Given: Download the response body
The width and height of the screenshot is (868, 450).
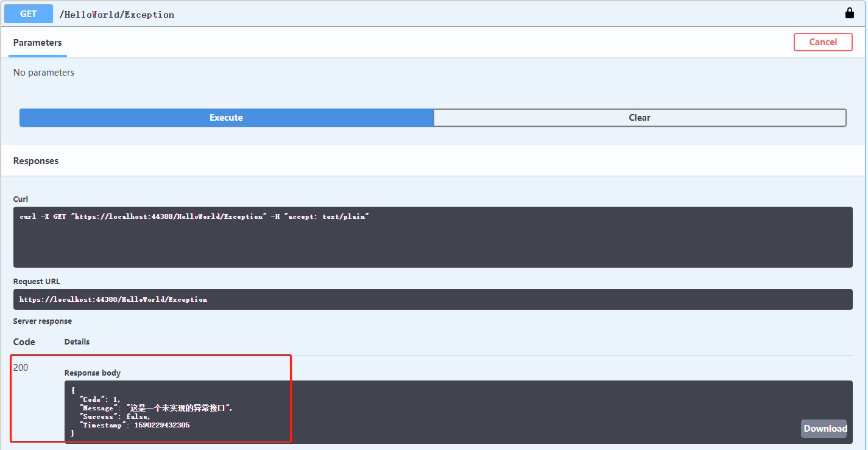Looking at the screenshot, I should point(824,428).
